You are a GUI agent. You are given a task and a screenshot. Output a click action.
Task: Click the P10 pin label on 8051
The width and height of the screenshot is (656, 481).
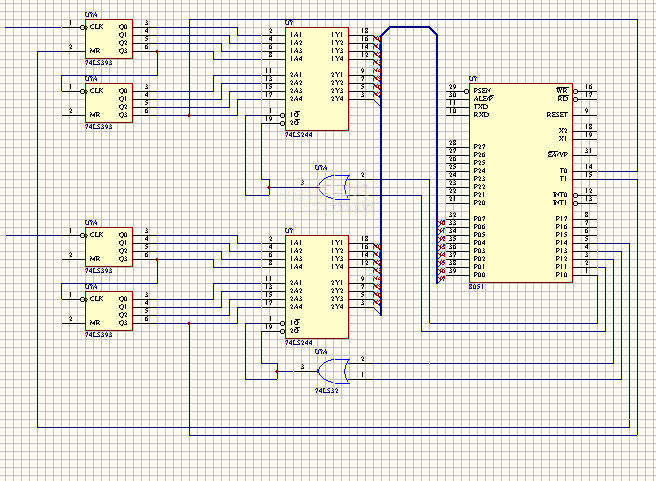pyautogui.click(x=561, y=274)
